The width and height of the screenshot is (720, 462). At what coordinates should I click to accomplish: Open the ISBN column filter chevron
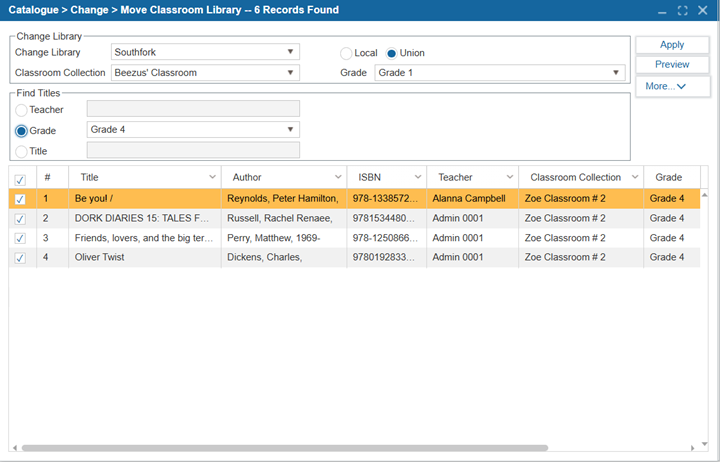[x=418, y=177]
